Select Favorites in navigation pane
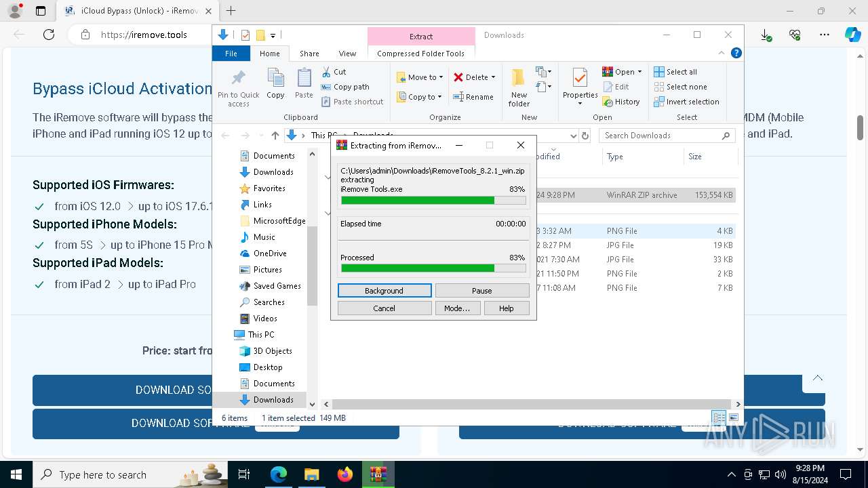The image size is (868, 488). pyautogui.click(x=269, y=188)
